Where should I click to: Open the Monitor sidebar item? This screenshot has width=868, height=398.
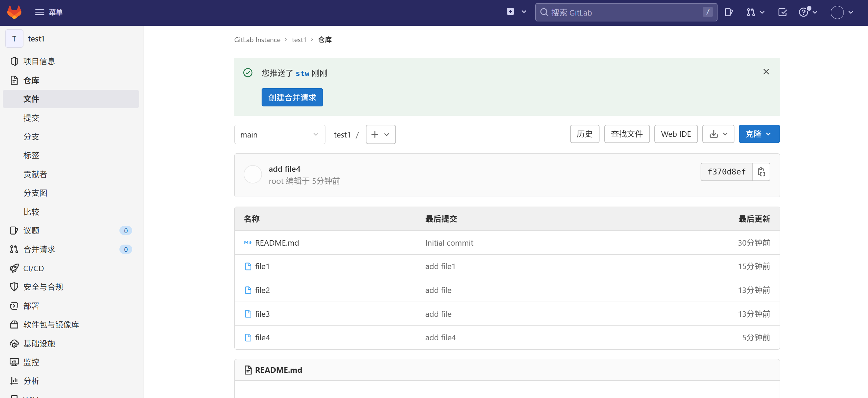coord(31,362)
